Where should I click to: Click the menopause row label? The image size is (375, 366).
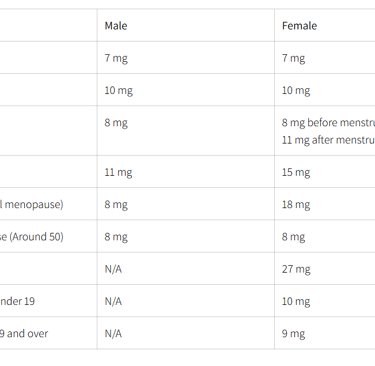pyautogui.click(x=32, y=204)
